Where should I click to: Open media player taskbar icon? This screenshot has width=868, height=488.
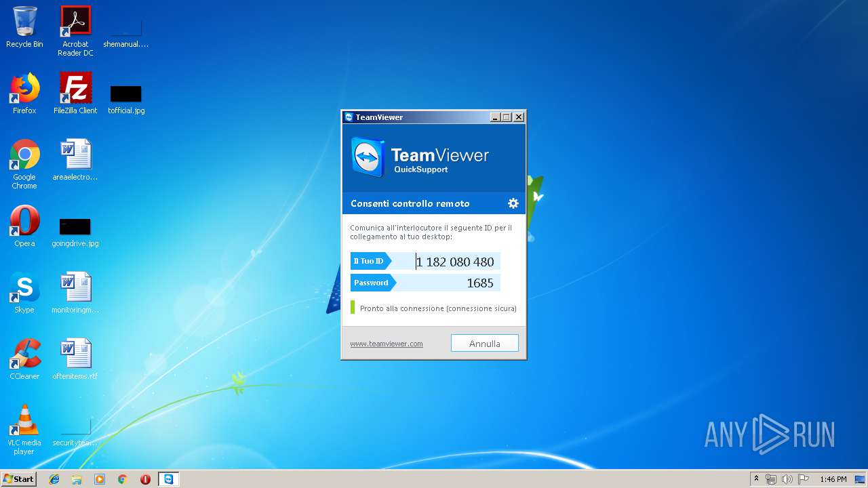click(x=100, y=479)
